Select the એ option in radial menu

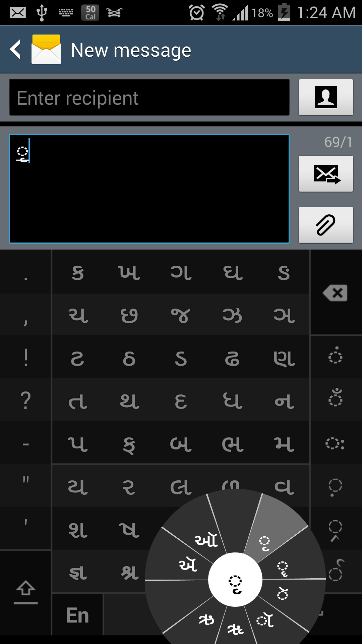pos(188,565)
